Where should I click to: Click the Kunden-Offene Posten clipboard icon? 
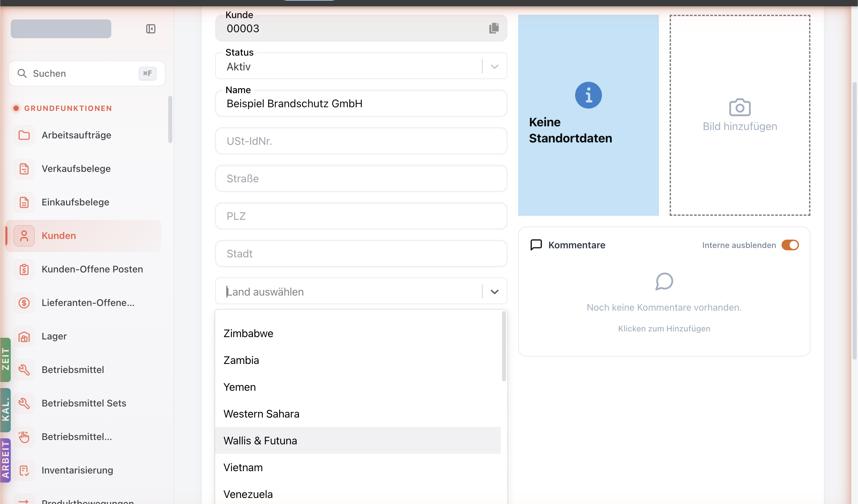click(x=24, y=269)
